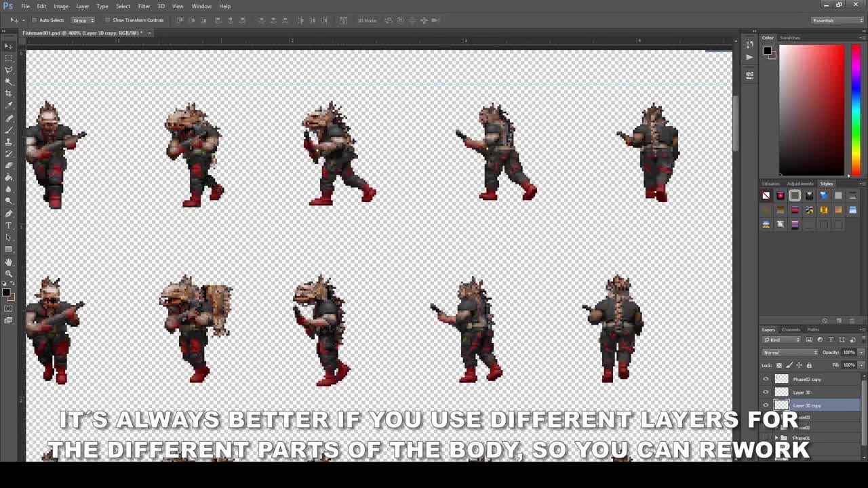Click the Fishman001.psd document tab
The height and width of the screenshot is (488, 868).
click(81, 33)
